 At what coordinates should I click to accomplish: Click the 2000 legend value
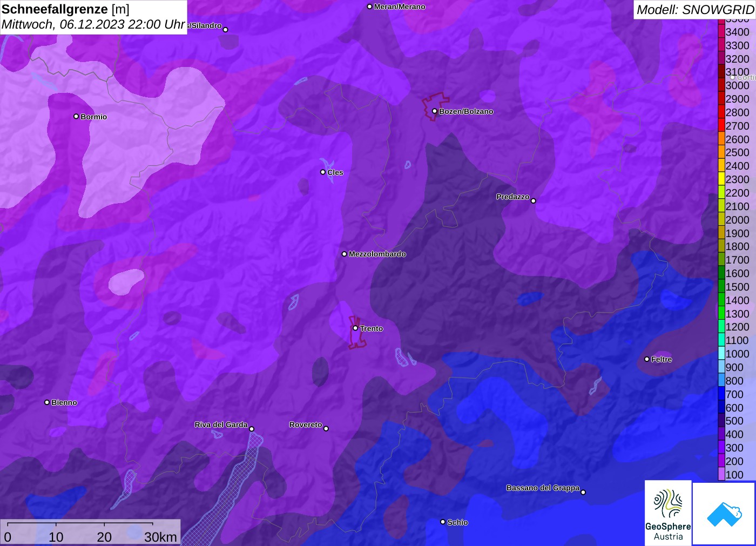737,219
